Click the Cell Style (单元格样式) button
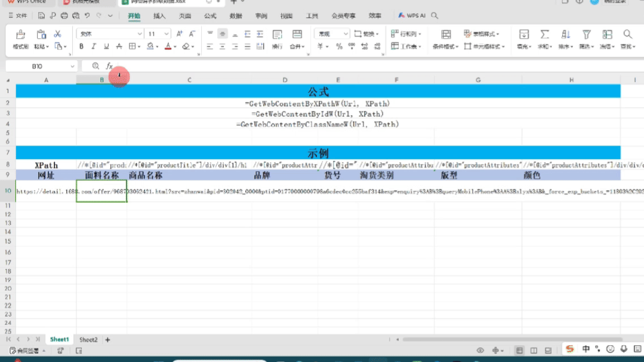The height and width of the screenshot is (362, 644). pyautogui.click(x=484, y=47)
